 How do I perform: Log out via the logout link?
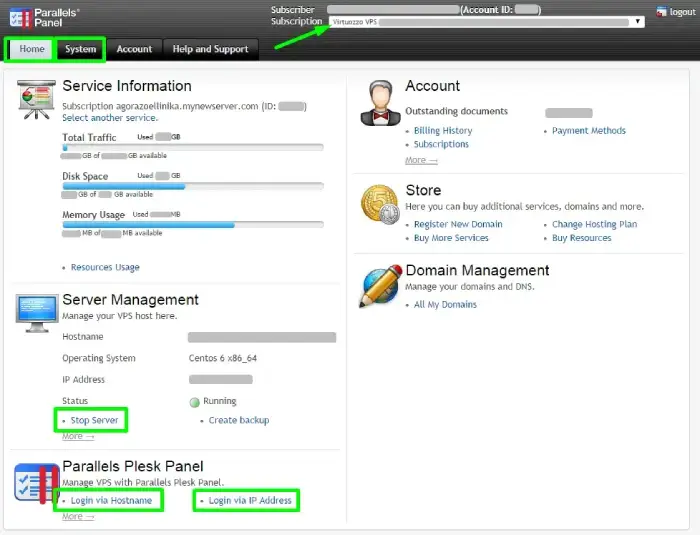[x=682, y=12]
